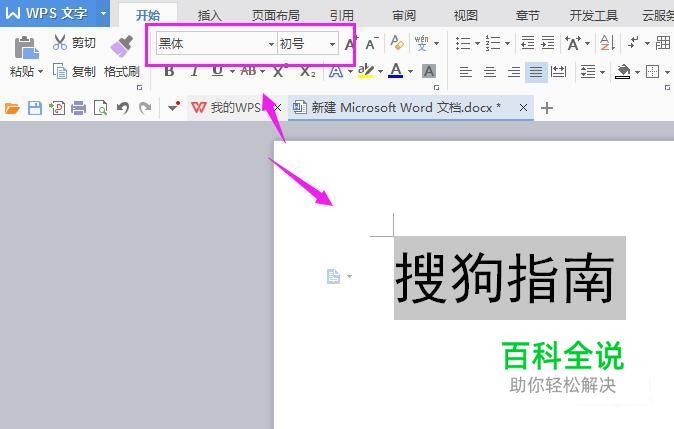
Task: Redo last action
Action: [x=145, y=108]
